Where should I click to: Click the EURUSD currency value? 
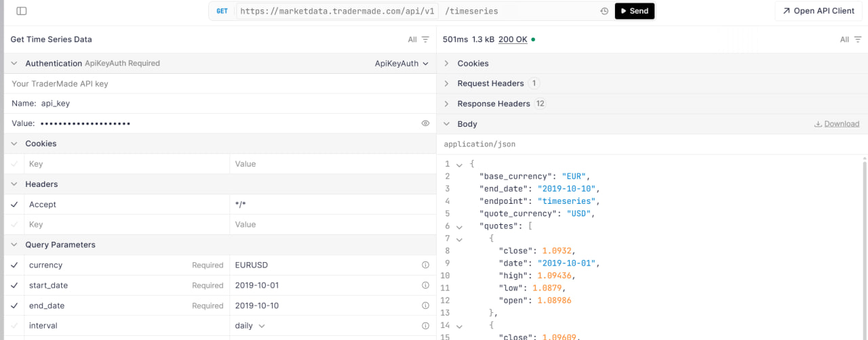click(x=251, y=265)
